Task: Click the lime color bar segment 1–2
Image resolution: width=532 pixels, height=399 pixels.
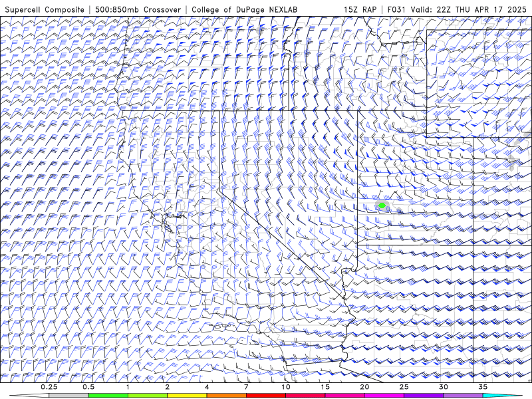Action: pyautogui.click(x=148, y=396)
